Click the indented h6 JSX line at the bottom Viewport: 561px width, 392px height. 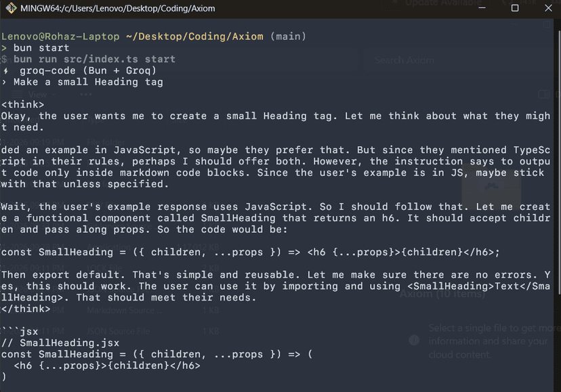point(107,366)
